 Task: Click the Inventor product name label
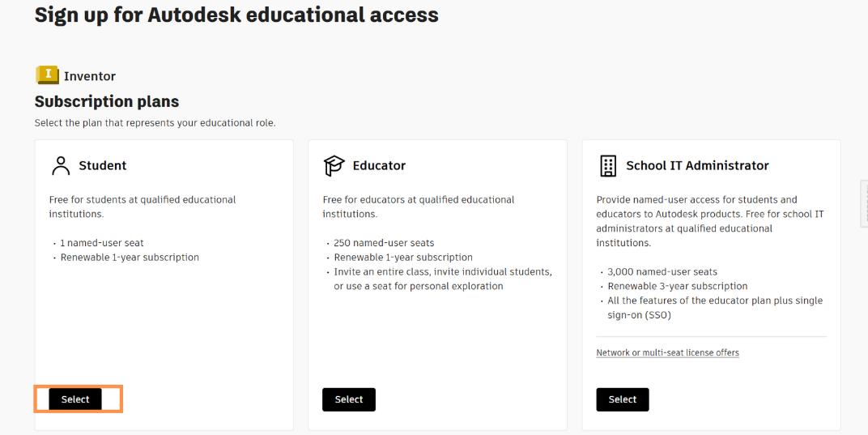[90, 76]
